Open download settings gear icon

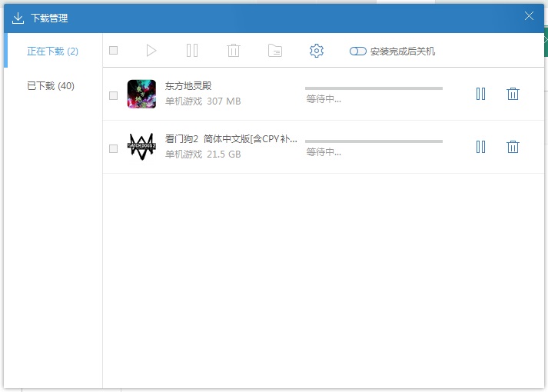pyautogui.click(x=317, y=51)
